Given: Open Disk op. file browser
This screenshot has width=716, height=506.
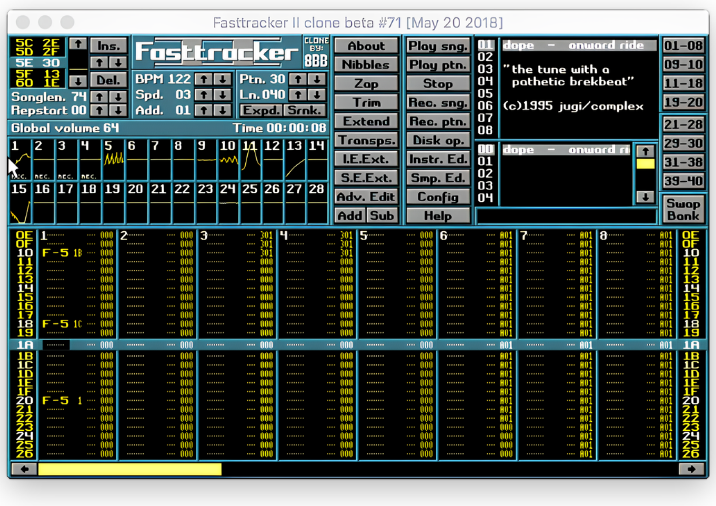Looking at the screenshot, I should [438, 140].
